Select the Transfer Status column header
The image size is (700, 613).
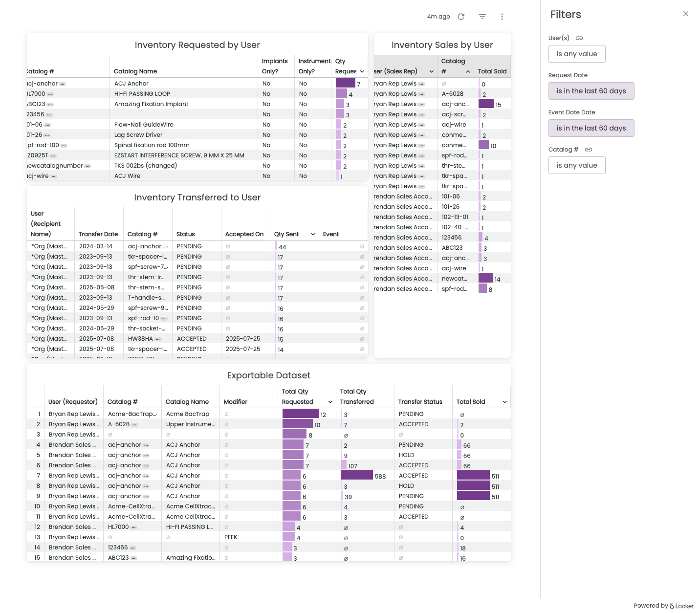420,402
